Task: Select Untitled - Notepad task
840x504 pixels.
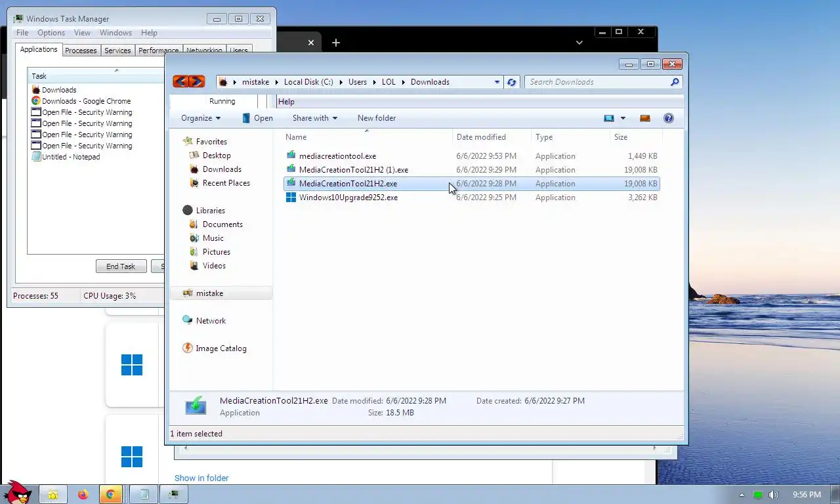Action: [x=71, y=157]
